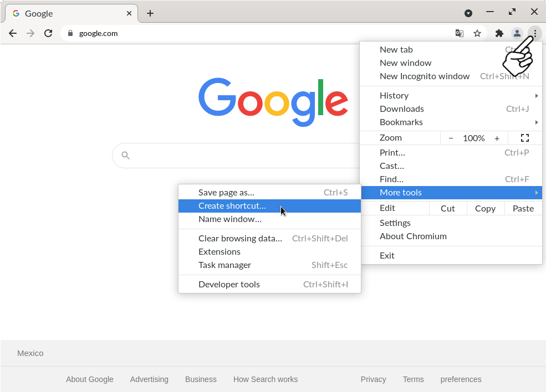The width and height of the screenshot is (546, 392).
Task: Click the tab search dropdown circle
Action: (468, 13)
